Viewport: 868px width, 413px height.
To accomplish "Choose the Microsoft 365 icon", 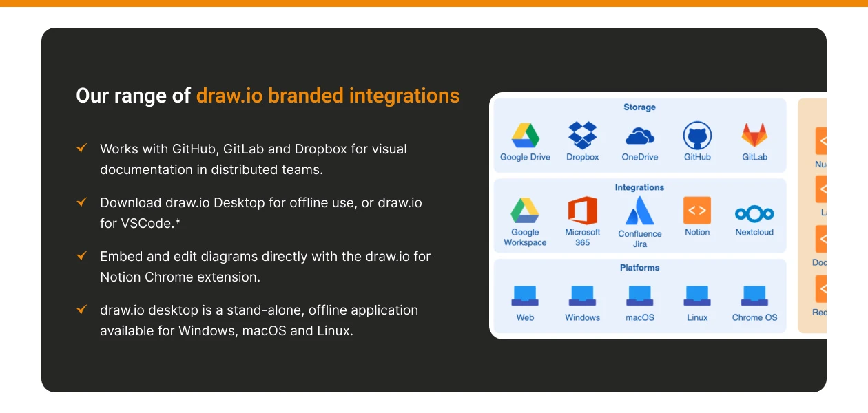I will (x=582, y=211).
